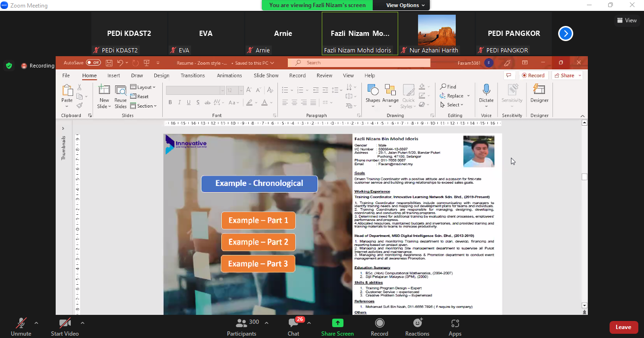Viewport: 644px width, 338px height.
Task: Open the Zoom Participants icon
Action: tap(242, 323)
